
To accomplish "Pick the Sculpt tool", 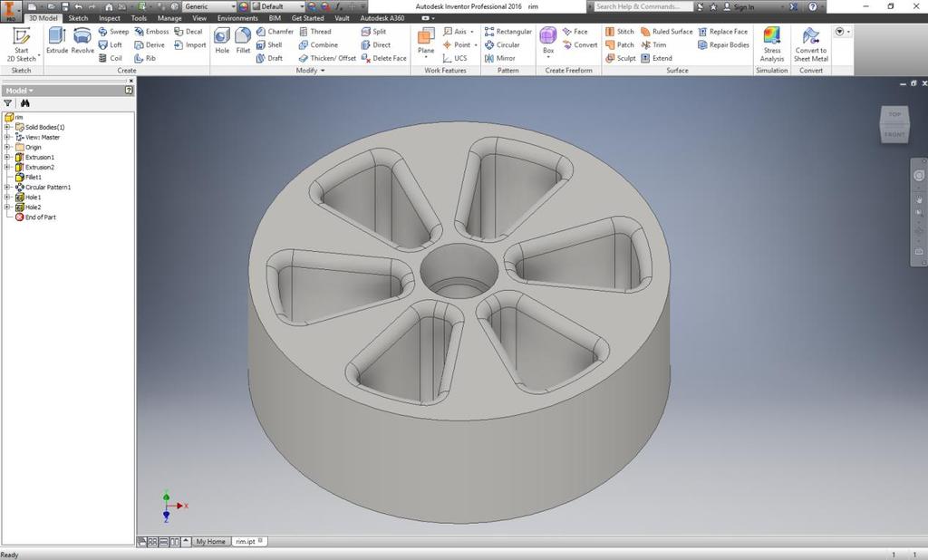I will coord(620,58).
